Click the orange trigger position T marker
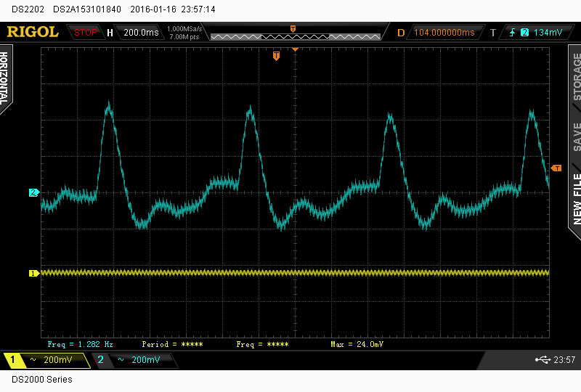The height and width of the screenshot is (392, 581). [276, 56]
